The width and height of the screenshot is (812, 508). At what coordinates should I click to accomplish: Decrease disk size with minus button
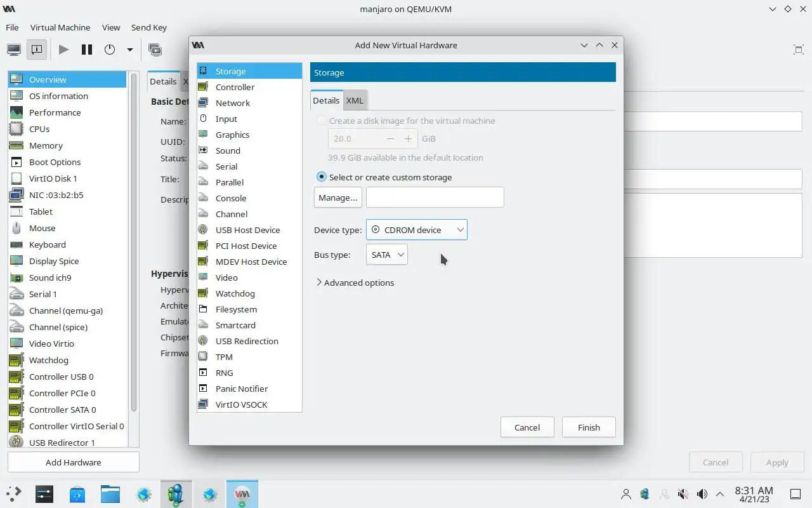point(390,138)
